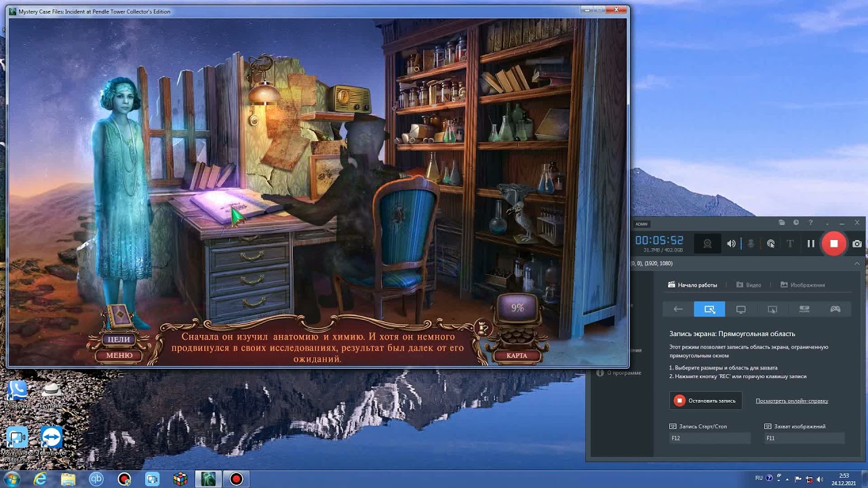868x488 pixels.
Task: Open the tray help question mark icon
Action: pyautogui.click(x=770, y=478)
